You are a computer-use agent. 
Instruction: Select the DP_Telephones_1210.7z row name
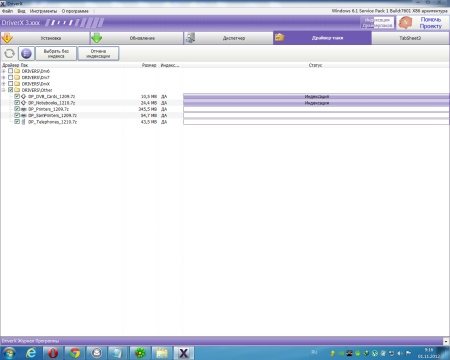point(52,122)
